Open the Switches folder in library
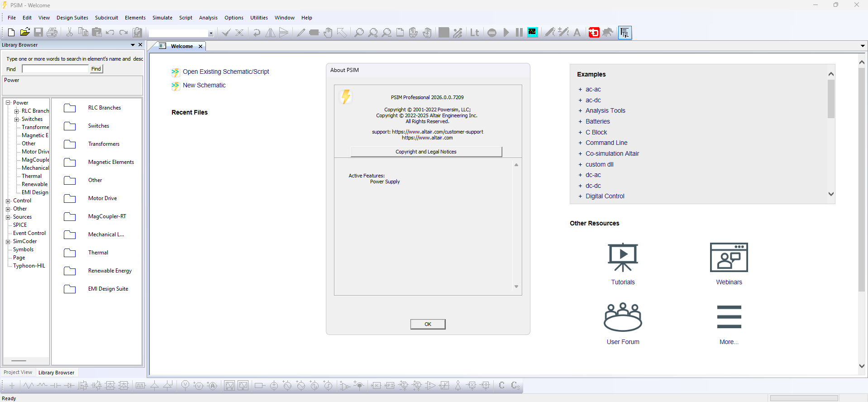The height and width of the screenshot is (402, 868). coord(70,126)
